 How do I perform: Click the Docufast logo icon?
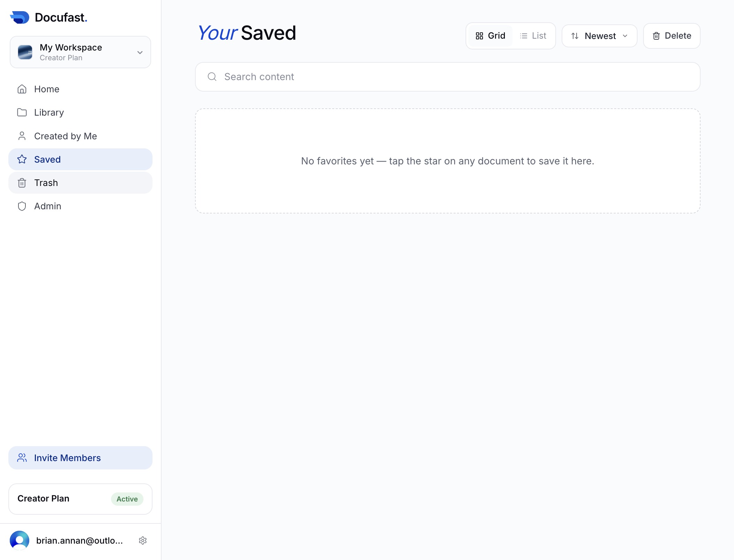[x=19, y=17]
